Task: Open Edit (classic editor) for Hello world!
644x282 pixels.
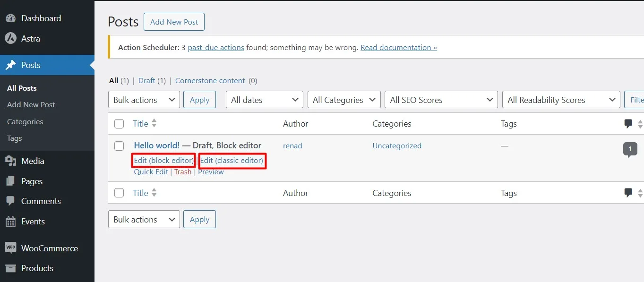Action: (232, 160)
